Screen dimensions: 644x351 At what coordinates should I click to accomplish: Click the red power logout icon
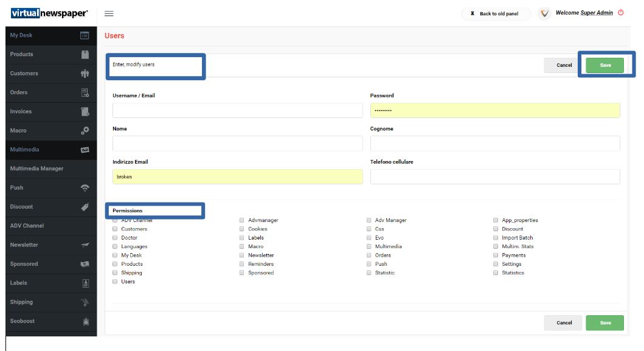pyautogui.click(x=621, y=12)
